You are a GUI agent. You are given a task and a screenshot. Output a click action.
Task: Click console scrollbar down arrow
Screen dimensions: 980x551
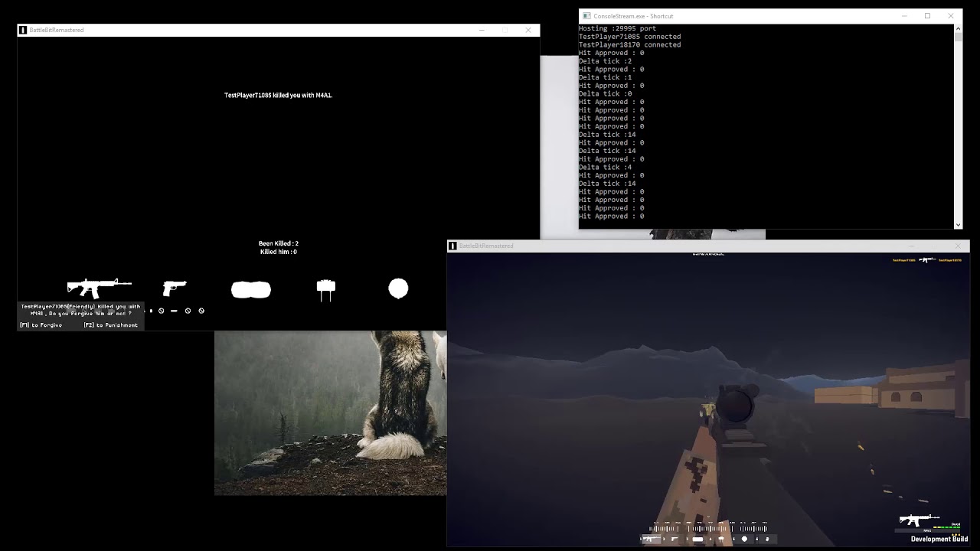(958, 225)
